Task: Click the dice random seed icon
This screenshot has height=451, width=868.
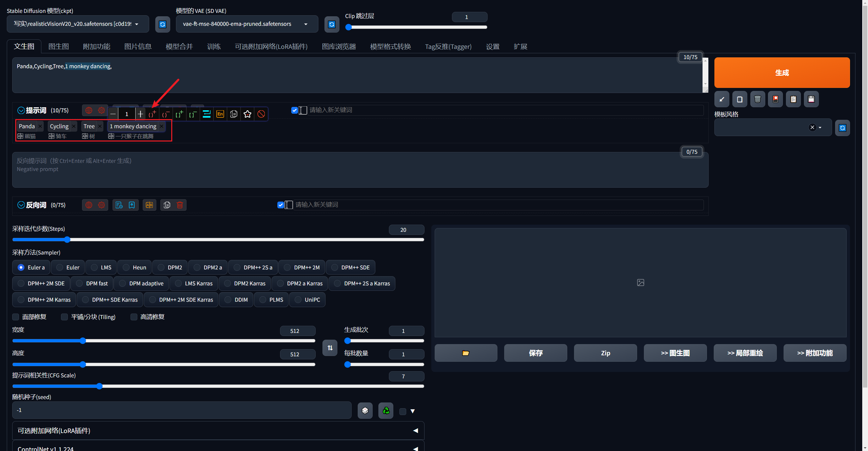Action: click(365, 411)
